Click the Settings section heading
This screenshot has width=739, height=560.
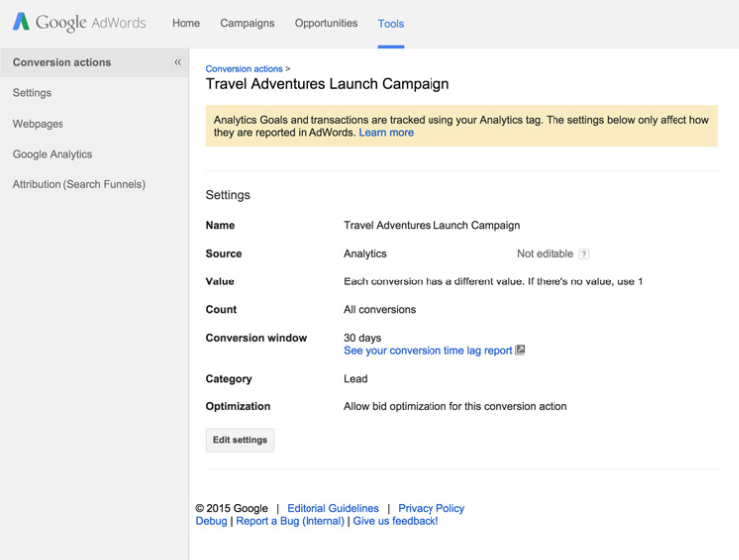tap(228, 195)
